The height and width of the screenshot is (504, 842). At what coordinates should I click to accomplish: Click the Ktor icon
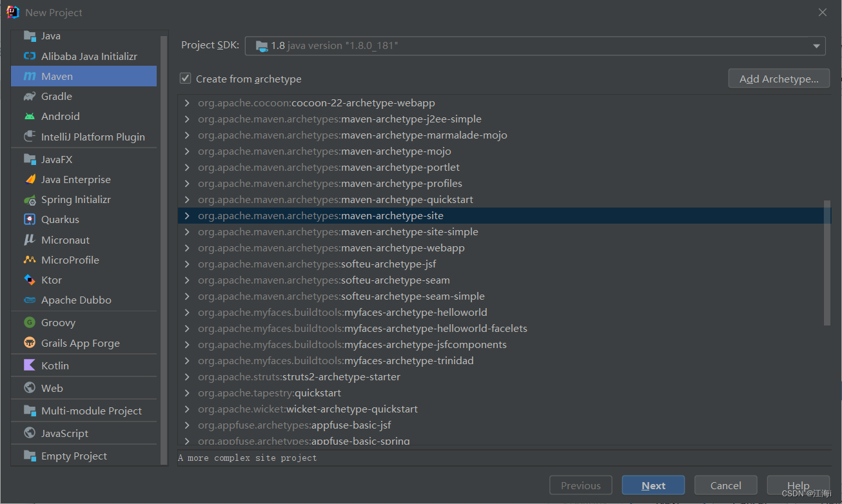click(30, 280)
